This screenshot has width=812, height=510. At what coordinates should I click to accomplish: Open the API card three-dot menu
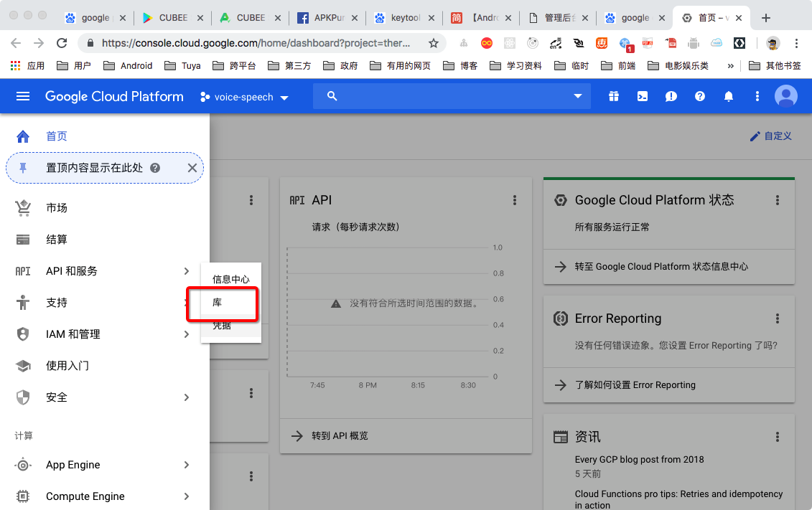[x=514, y=200]
